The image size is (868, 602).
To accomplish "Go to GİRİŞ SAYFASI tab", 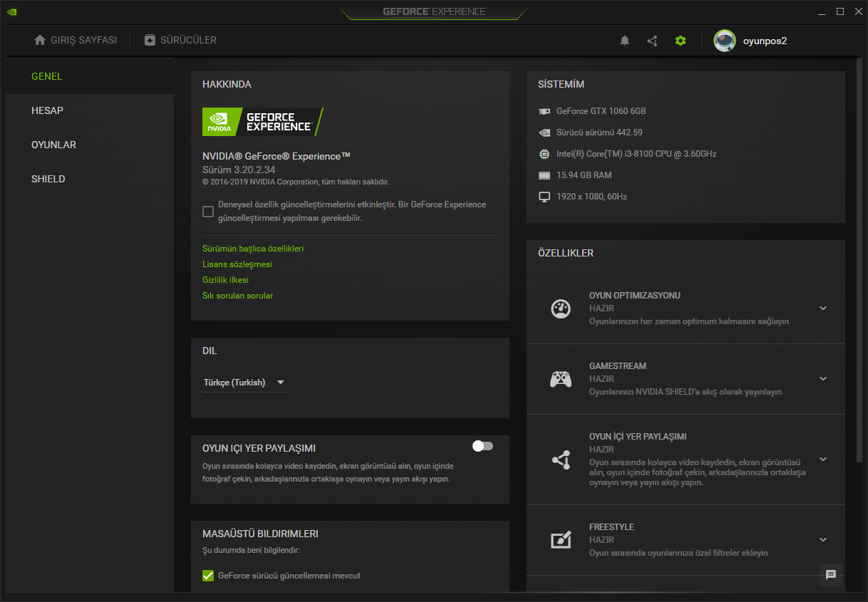I will pyautogui.click(x=76, y=41).
